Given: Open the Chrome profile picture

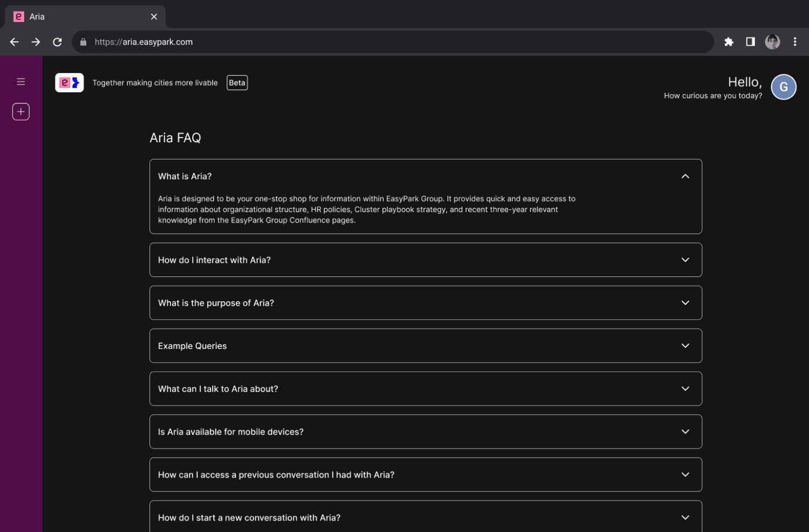Looking at the screenshot, I should (x=773, y=42).
